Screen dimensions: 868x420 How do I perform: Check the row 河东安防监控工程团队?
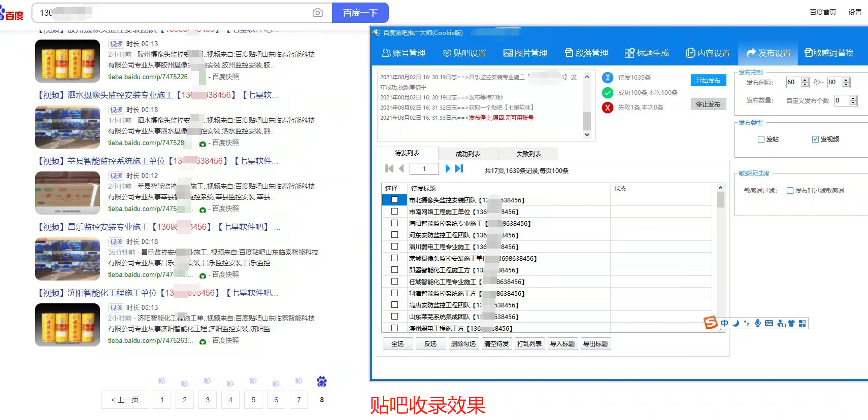(x=394, y=235)
